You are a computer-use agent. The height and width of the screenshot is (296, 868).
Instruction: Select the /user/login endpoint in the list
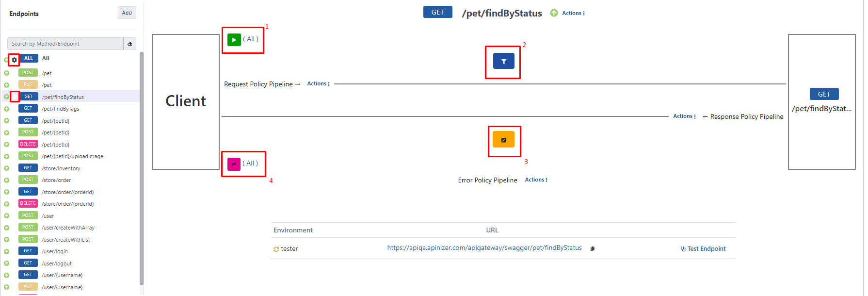tap(54, 251)
